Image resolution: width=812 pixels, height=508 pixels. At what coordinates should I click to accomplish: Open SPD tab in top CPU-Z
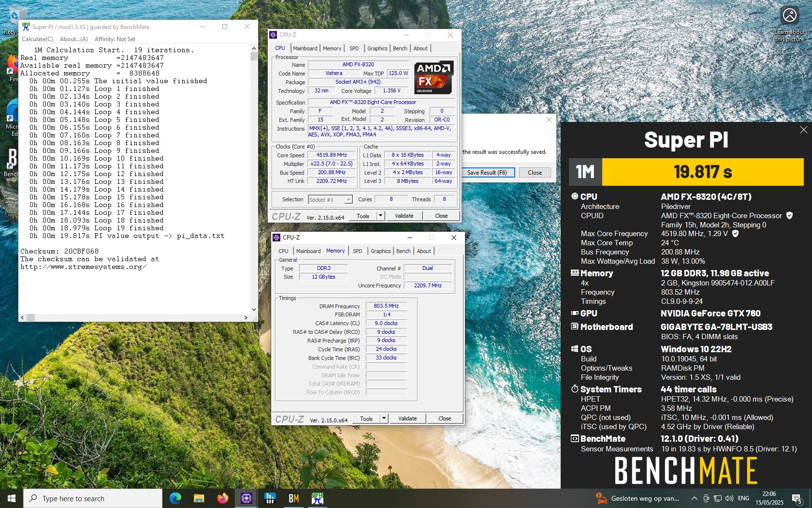click(354, 48)
